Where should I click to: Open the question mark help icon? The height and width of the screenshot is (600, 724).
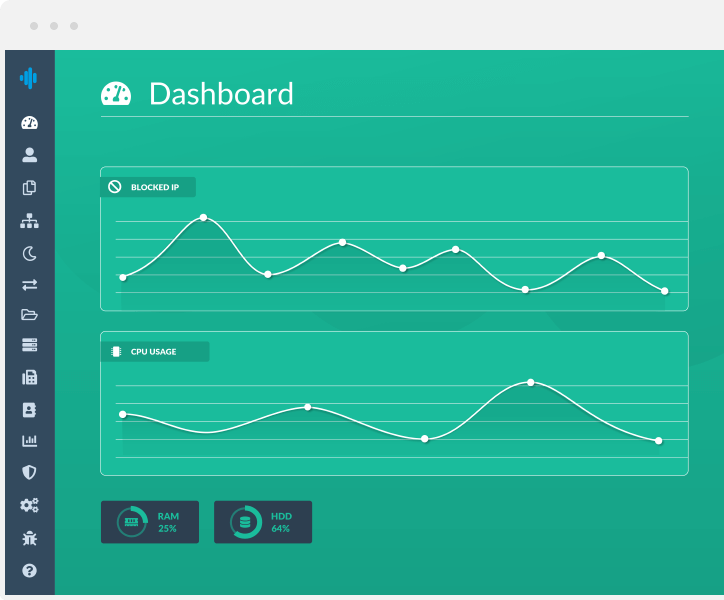[x=30, y=570]
